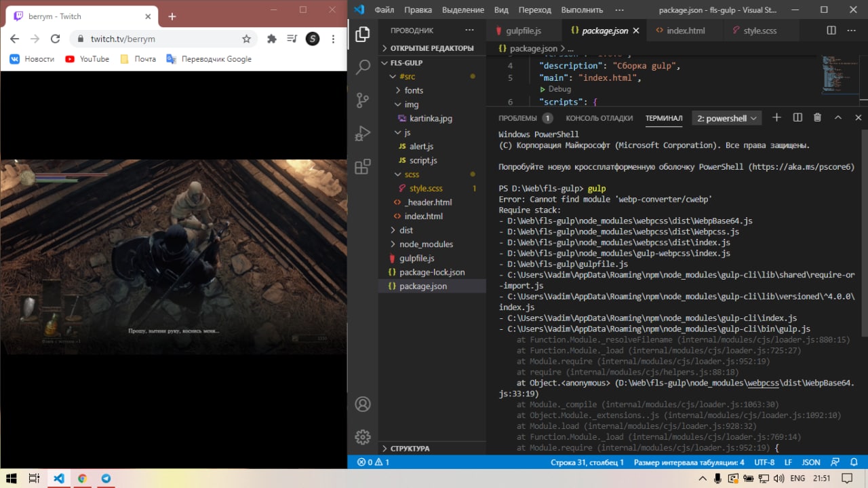Expand the fonts folder
Viewport: 868px width, 488px height.
(x=432, y=90)
